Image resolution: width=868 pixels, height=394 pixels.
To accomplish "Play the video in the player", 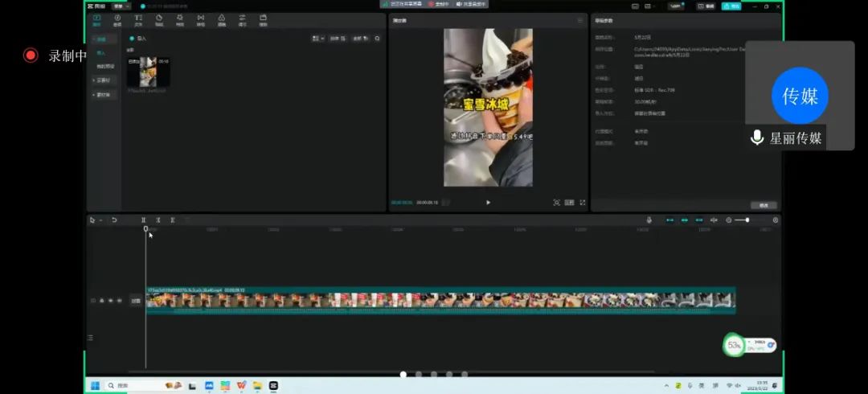I will [488, 203].
